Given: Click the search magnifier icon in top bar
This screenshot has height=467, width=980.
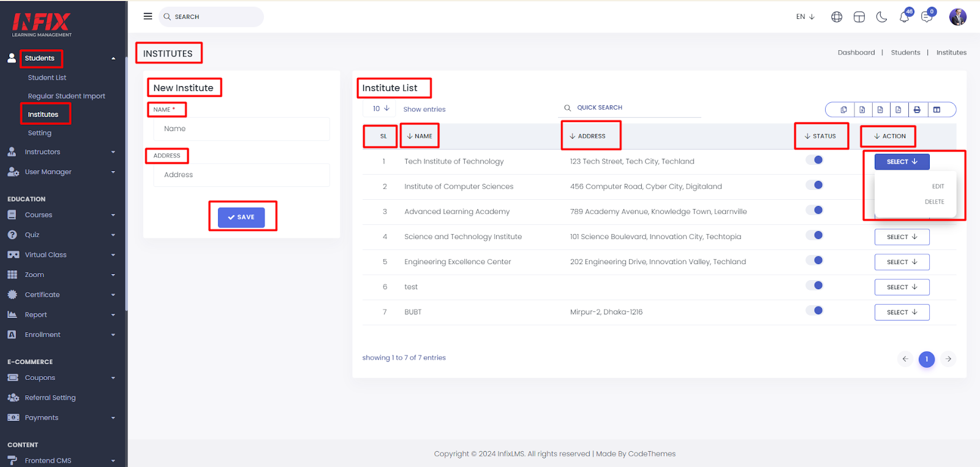Looking at the screenshot, I should click(167, 17).
